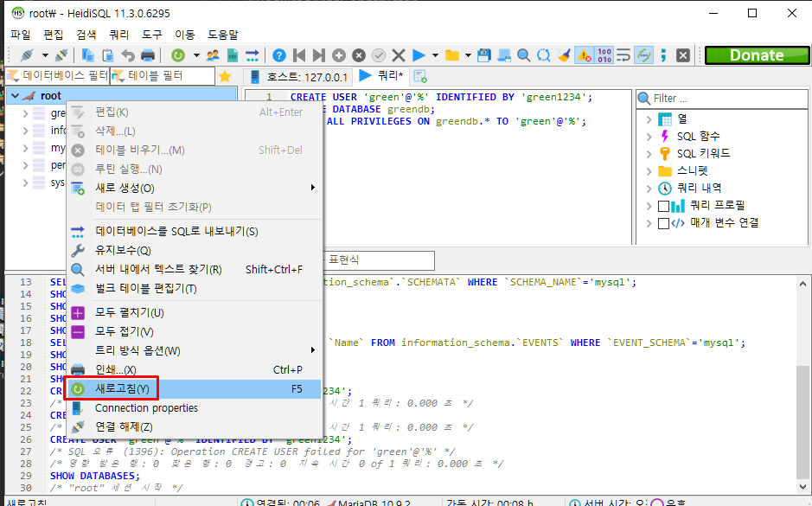Viewport: 812px width, 506px height.
Task: Click the Copy icon in toolbar
Action: 88,54
